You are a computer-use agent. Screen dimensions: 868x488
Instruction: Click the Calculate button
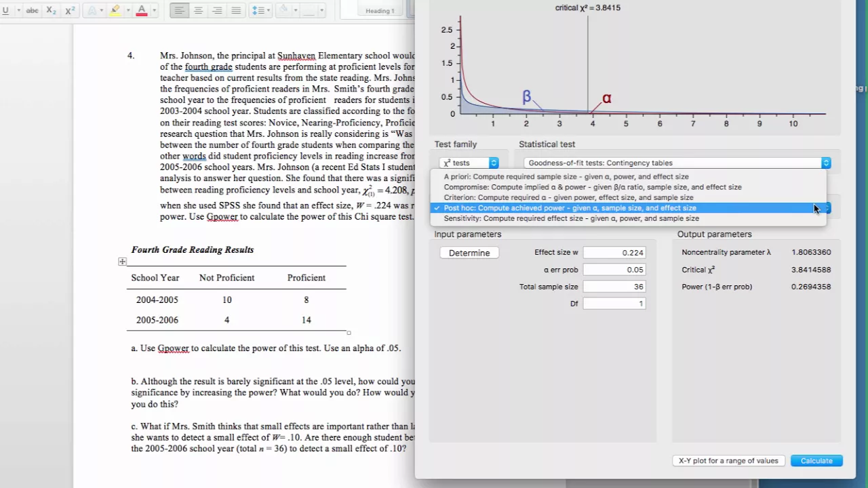(816, 461)
